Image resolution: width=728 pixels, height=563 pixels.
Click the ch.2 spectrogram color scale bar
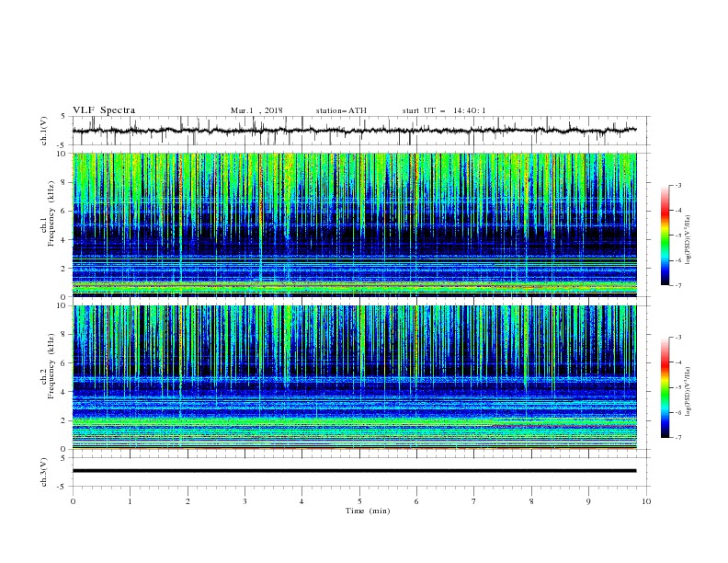coord(665,387)
